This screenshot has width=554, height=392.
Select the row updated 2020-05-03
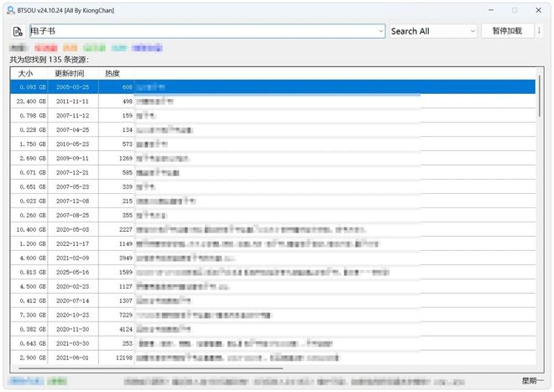[x=168, y=229]
